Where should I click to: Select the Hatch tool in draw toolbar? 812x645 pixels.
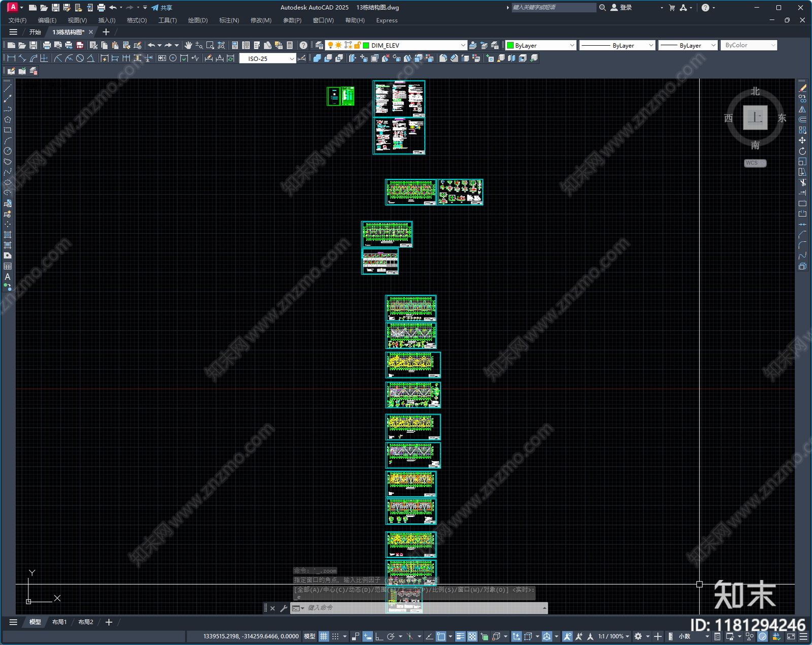click(8, 235)
